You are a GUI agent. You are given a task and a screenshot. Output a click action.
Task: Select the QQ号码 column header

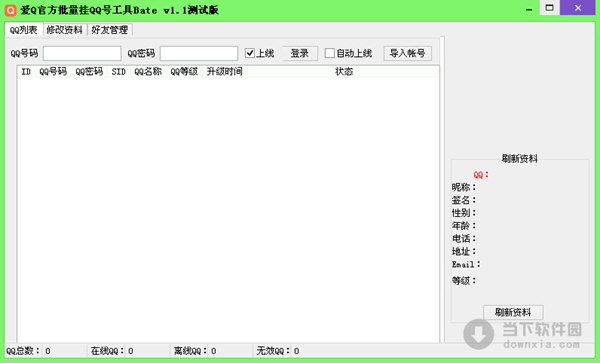coord(53,72)
